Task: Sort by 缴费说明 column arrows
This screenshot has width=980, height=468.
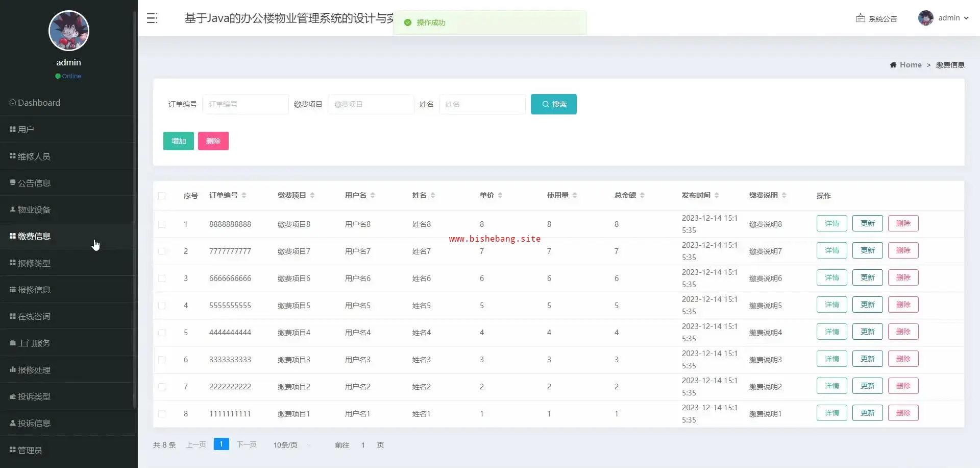Action: click(784, 195)
